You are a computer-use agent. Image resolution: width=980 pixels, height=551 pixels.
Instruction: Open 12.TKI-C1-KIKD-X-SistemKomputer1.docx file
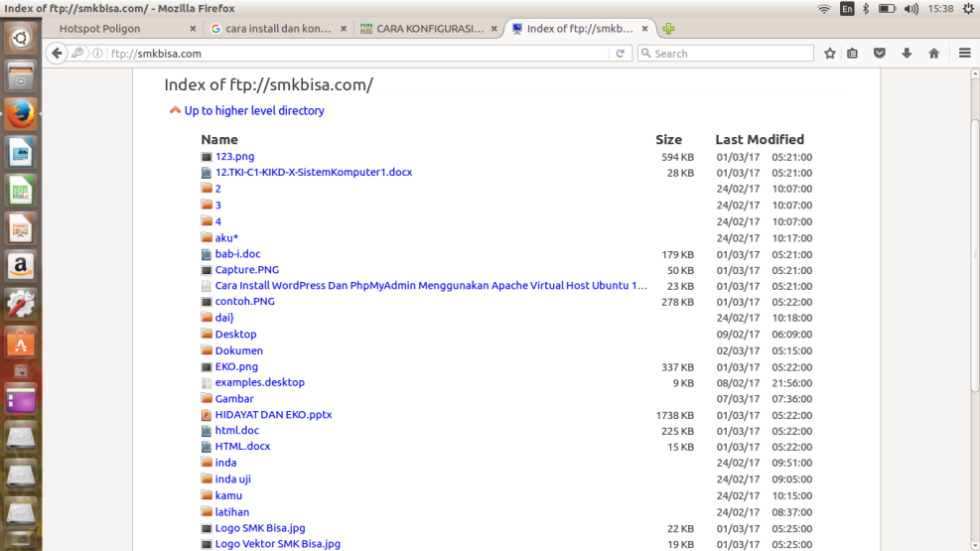[x=314, y=172]
